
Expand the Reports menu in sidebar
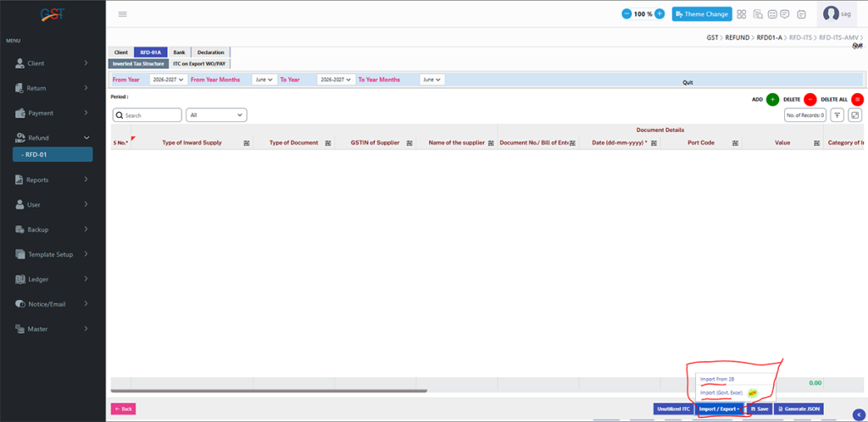[52, 180]
